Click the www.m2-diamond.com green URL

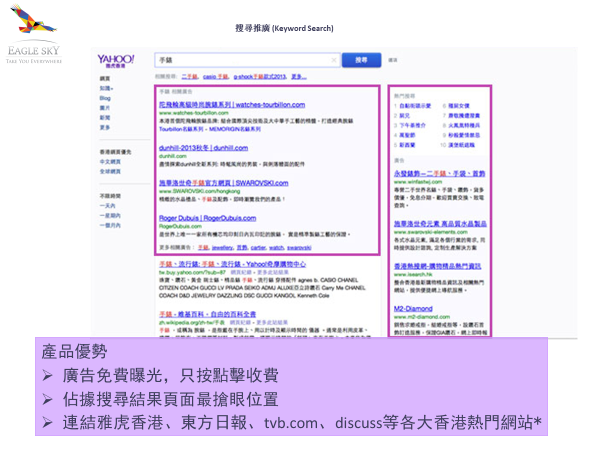coord(422,317)
